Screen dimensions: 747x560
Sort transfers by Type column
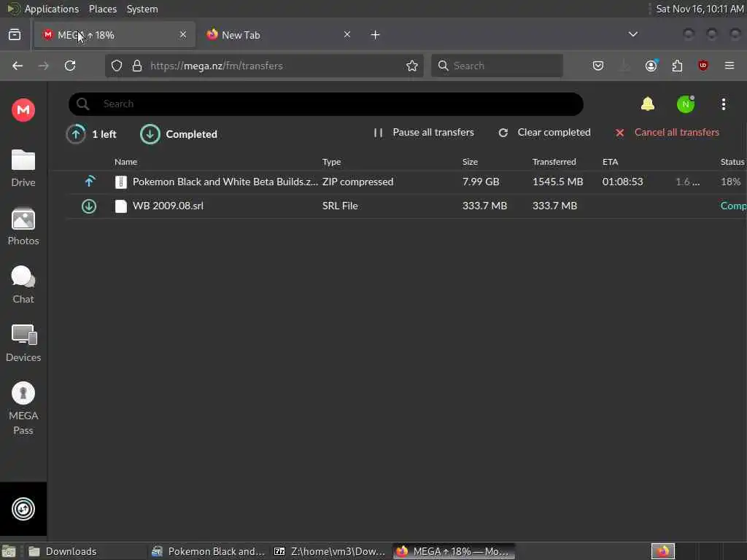(x=331, y=162)
